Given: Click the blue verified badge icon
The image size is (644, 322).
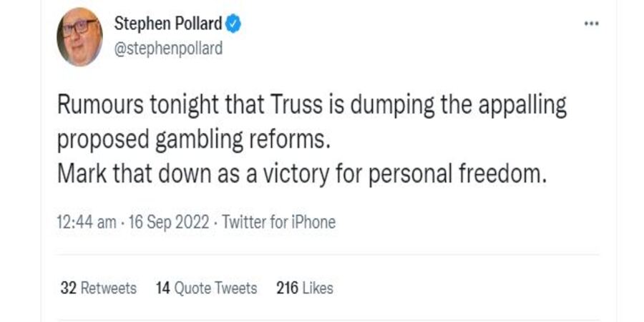Looking at the screenshot, I should coord(234,24).
